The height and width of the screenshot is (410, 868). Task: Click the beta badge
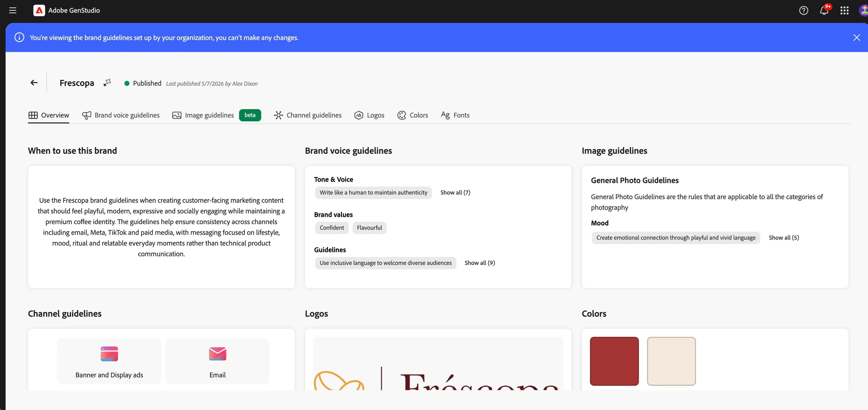(x=250, y=115)
